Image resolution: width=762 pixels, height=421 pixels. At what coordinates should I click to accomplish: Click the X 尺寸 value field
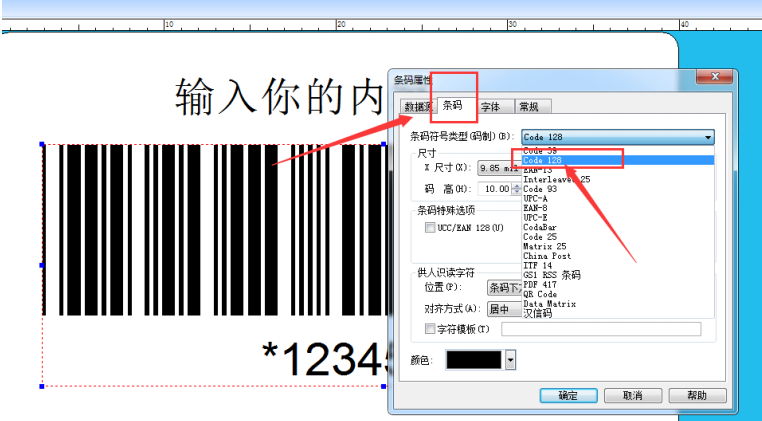[x=499, y=168]
